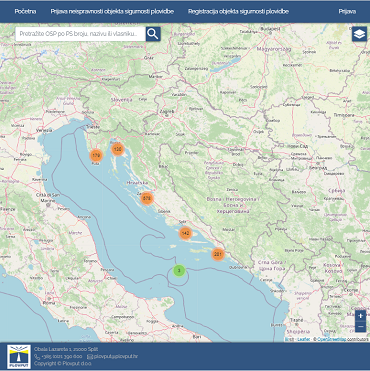Zoom in with the plus button
This screenshot has width=370, height=371.
(x=360, y=316)
